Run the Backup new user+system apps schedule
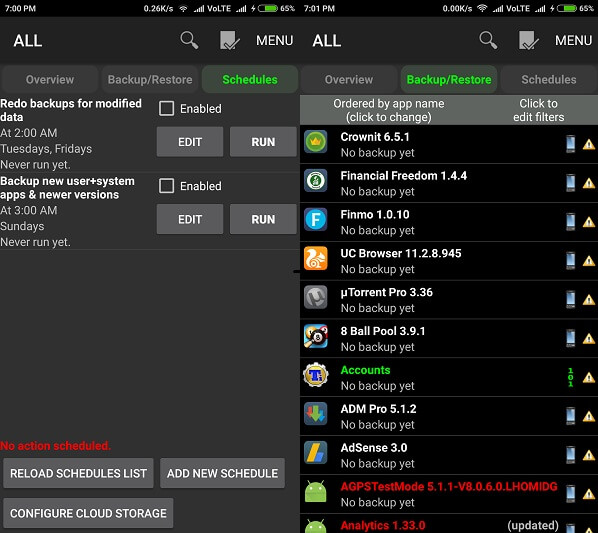 (263, 219)
